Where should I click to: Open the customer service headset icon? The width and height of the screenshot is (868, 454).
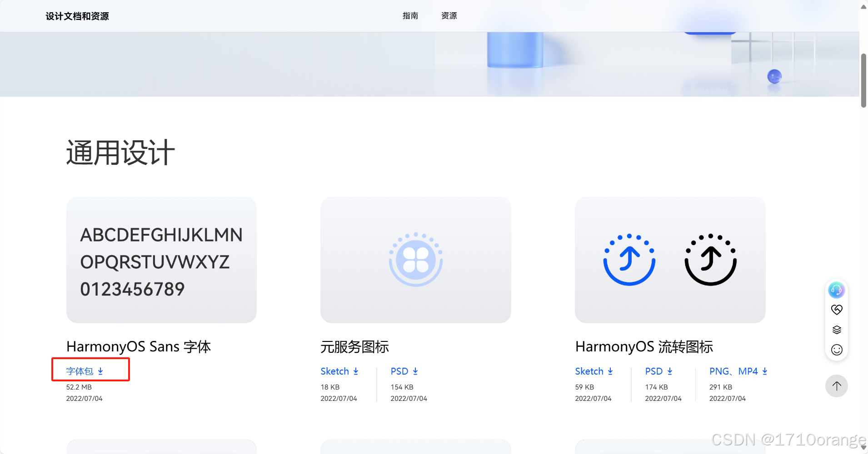click(x=836, y=290)
